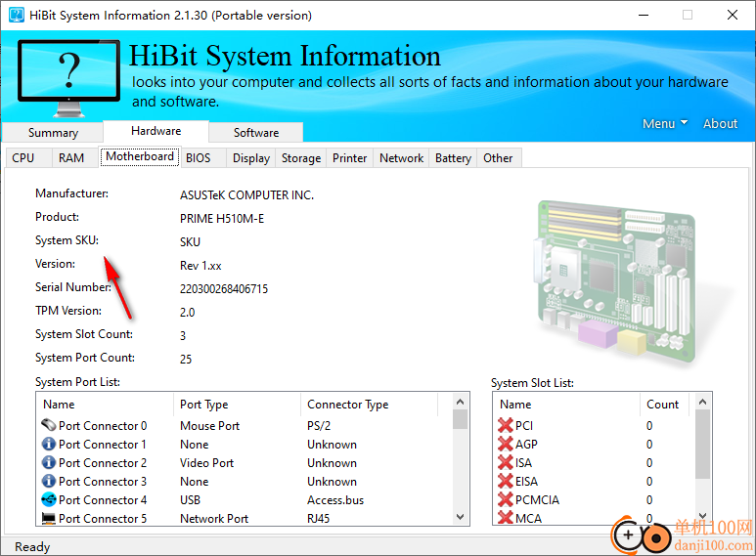Screen dimensions: 756x556
Task: Sort slot list by Count column header
Action: tap(664, 405)
